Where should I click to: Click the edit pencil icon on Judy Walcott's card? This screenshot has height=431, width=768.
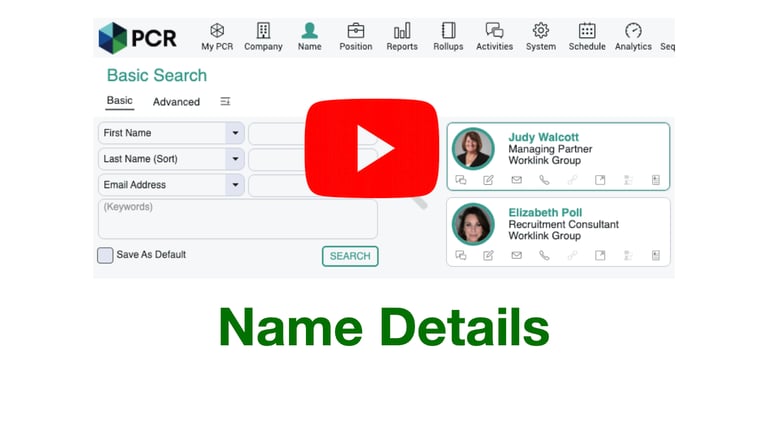(488, 180)
